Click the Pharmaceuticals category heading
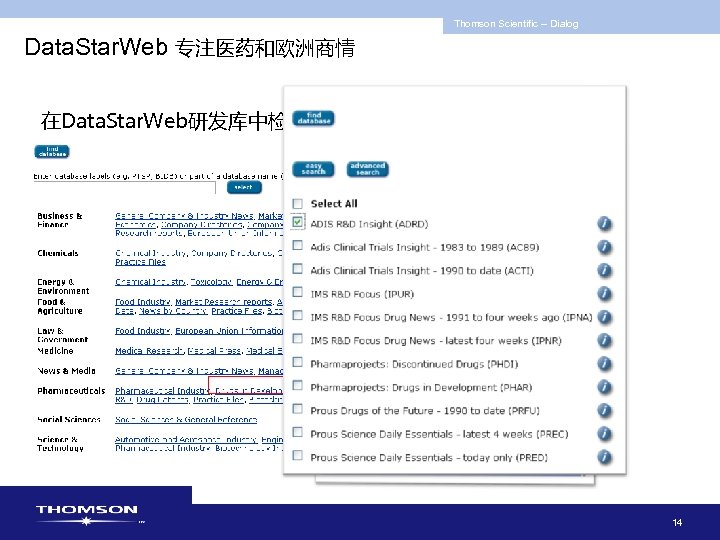This screenshot has width=720, height=540. pos(71,391)
